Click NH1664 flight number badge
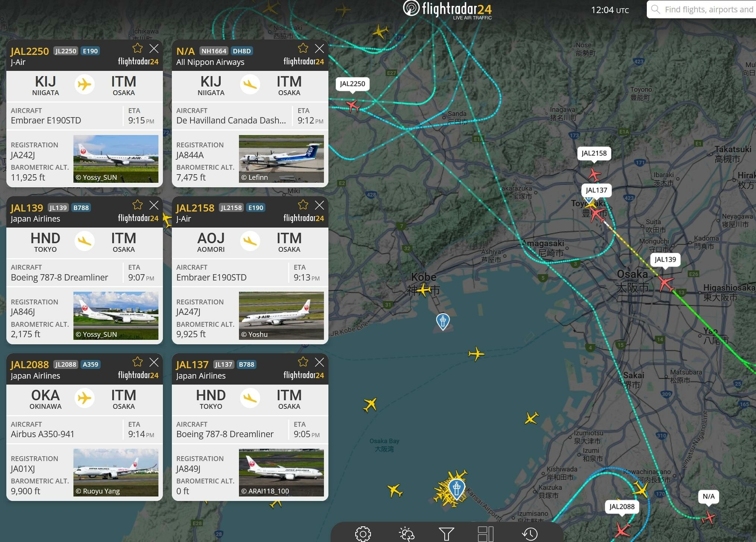 coord(214,51)
